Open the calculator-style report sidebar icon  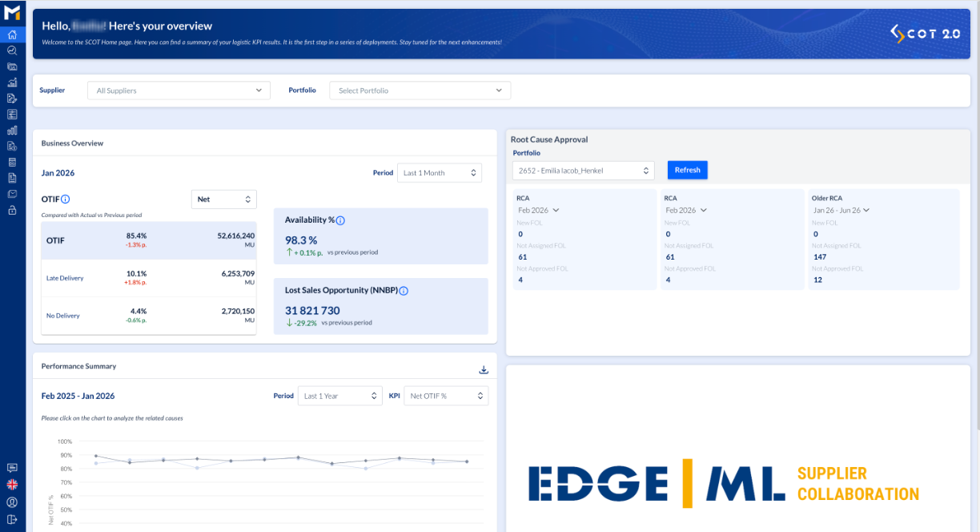pos(12,162)
